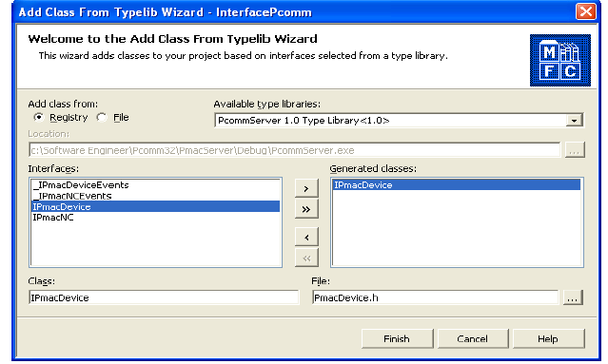Click the Class name input field
This screenshot has height=364, width=608.
click(164, 297)
